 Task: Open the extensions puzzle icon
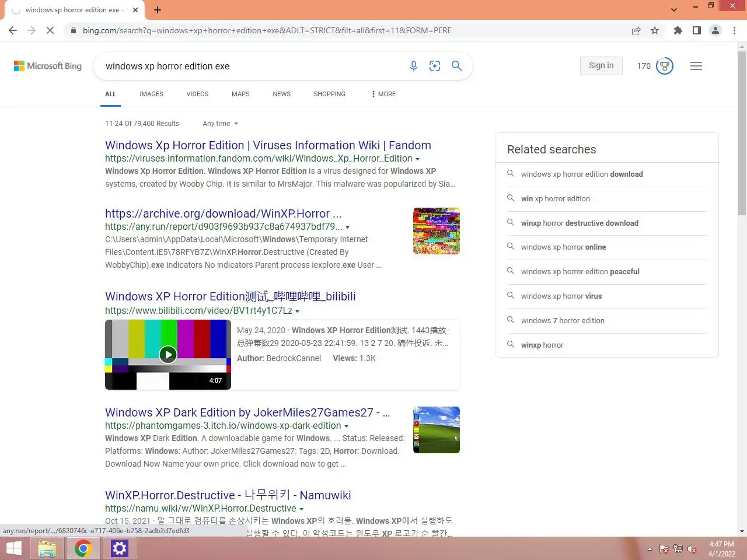click(x=678, y=30)
